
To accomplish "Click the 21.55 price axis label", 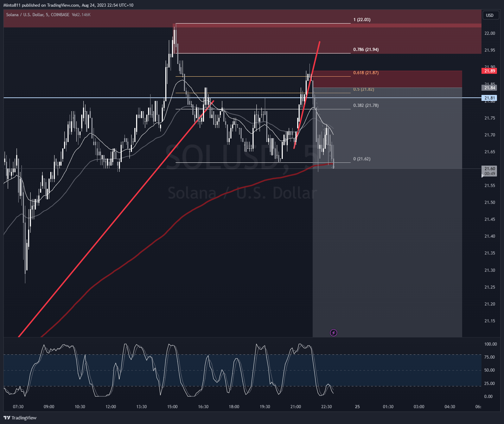I will pos(490,186).
